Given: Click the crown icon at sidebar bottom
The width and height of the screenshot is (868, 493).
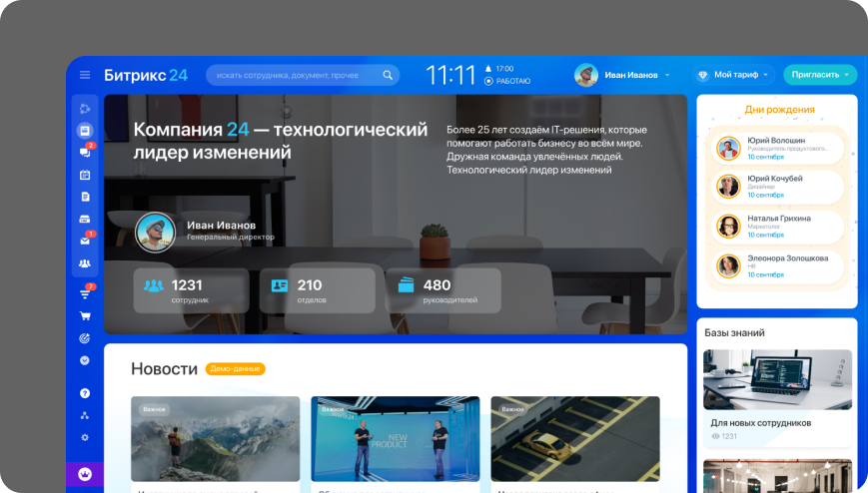Looking at the screenshot, I should pyautogui.click(x=85, y=474).
